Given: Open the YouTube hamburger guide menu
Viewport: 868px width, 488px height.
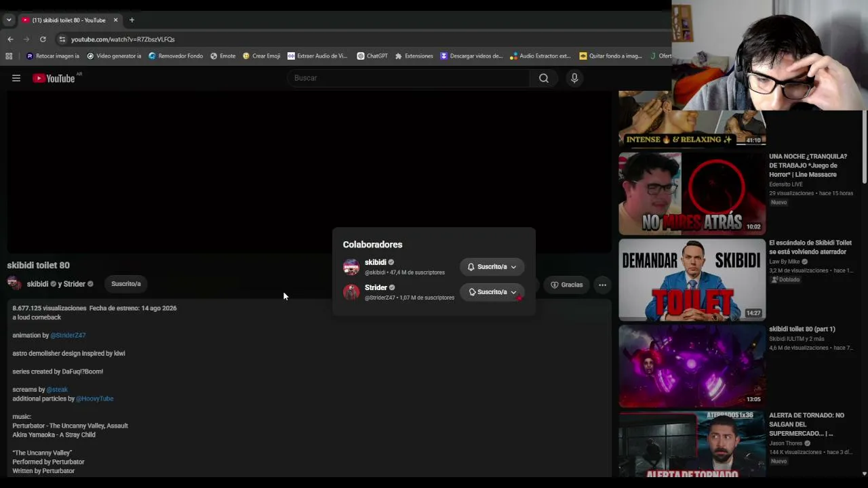Looking at the screenshot, I should (x=16, y=78).
